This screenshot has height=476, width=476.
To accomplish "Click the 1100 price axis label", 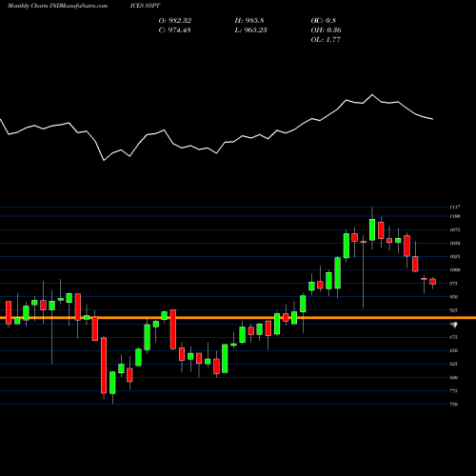I will tap(455, 216).
